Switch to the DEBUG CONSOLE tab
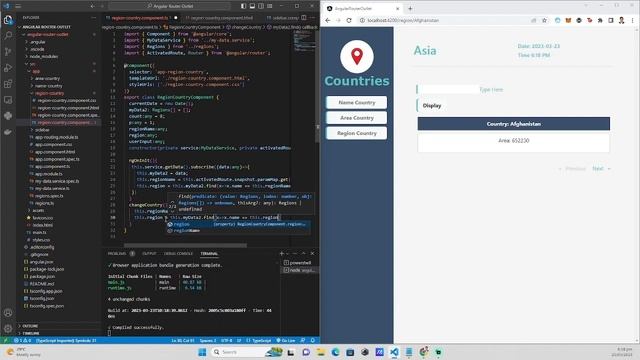The height and width of the screenshot is (360, 640). click(x=178, y=253)
